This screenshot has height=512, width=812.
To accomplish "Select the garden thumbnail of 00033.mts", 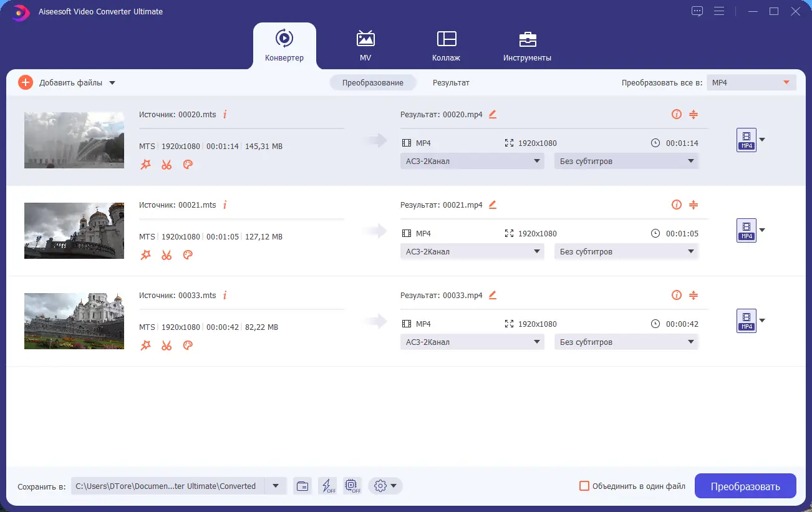I will [x=74, y=321].
